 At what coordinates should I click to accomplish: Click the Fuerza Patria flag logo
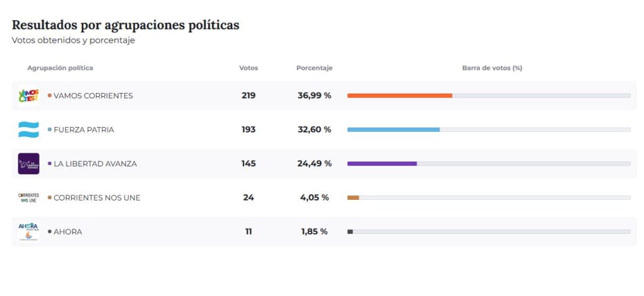click(29, 129)
